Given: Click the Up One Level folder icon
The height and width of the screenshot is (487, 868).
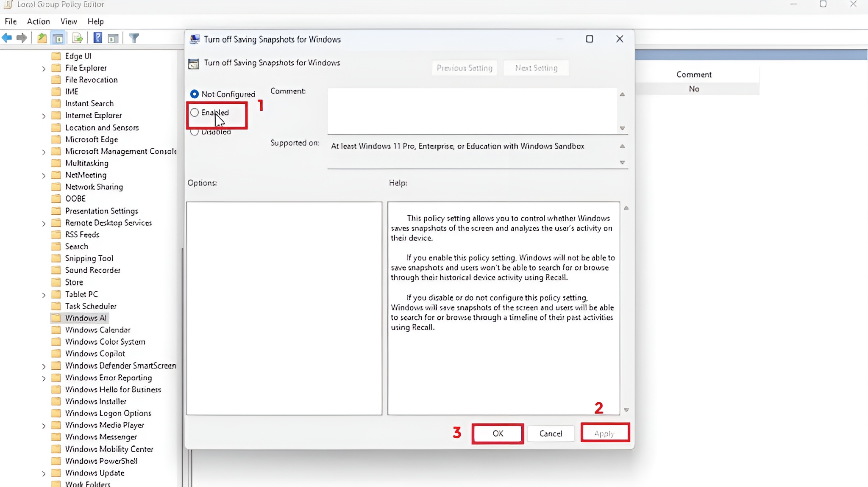Looking at the screenshot, I should 42,38.
